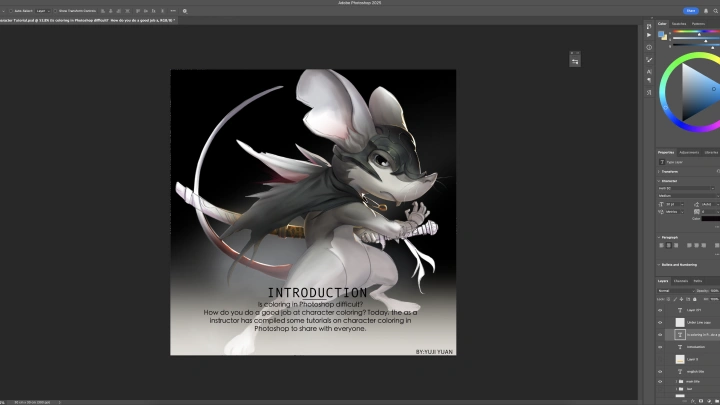
Task: Click the align left edges icon in options bar
Action: [102, 11]
